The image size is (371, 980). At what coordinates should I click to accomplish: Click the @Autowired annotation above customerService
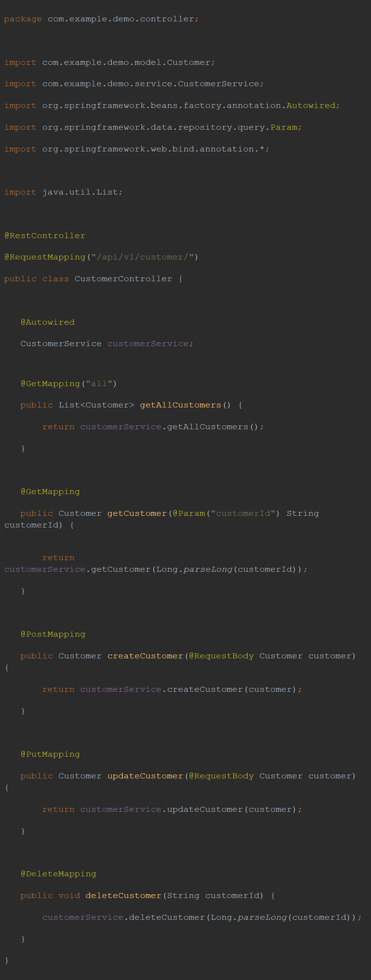[x=47, y=322]
